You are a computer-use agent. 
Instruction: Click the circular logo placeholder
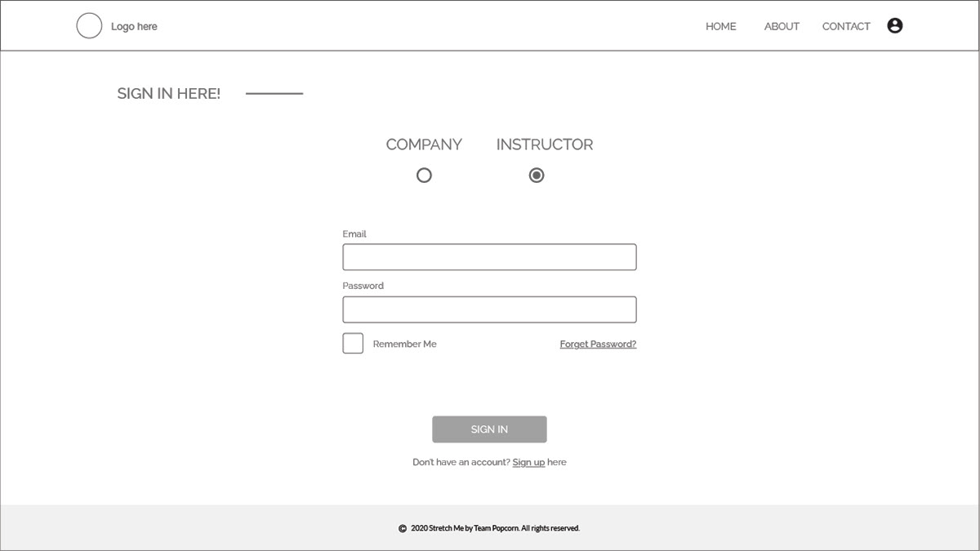point(89,26)
